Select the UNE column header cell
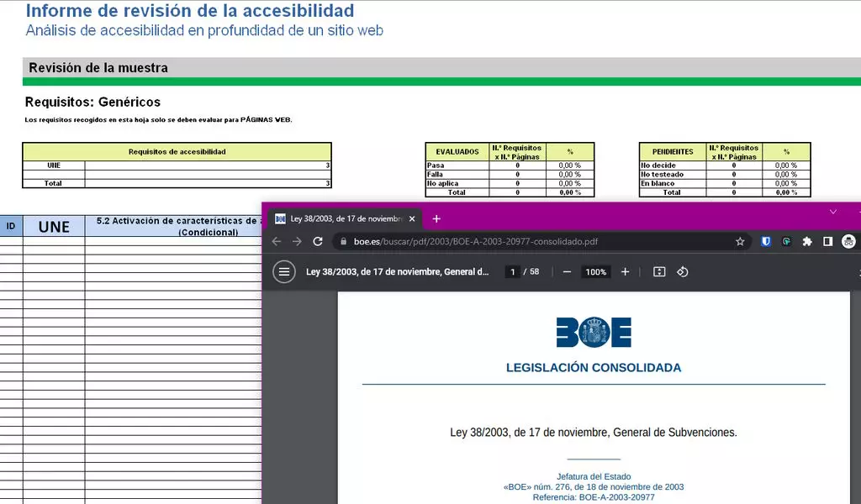Screen dimensions: 861x504 pyautogui.click(x=54, y=226)
